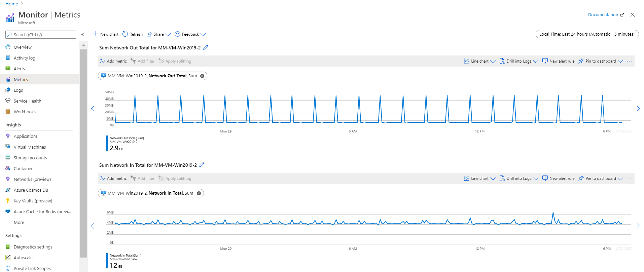This screenshot has height=272, width=644.
Task: Open Drill into Logs for Network In
Action: [519, 179]
